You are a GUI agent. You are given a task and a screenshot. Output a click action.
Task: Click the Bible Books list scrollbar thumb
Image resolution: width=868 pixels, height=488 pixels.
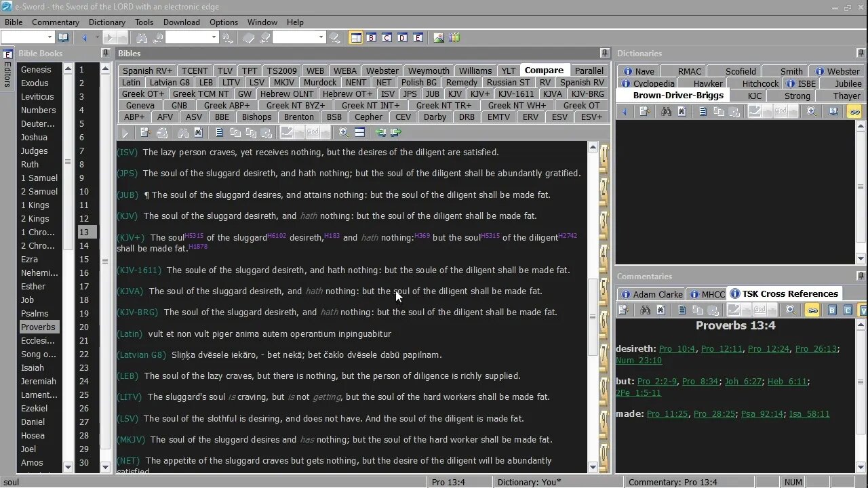(68, 162)
